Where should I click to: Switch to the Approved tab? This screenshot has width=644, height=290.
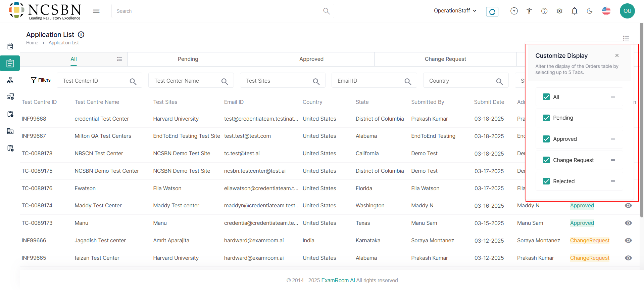point(311,59)
